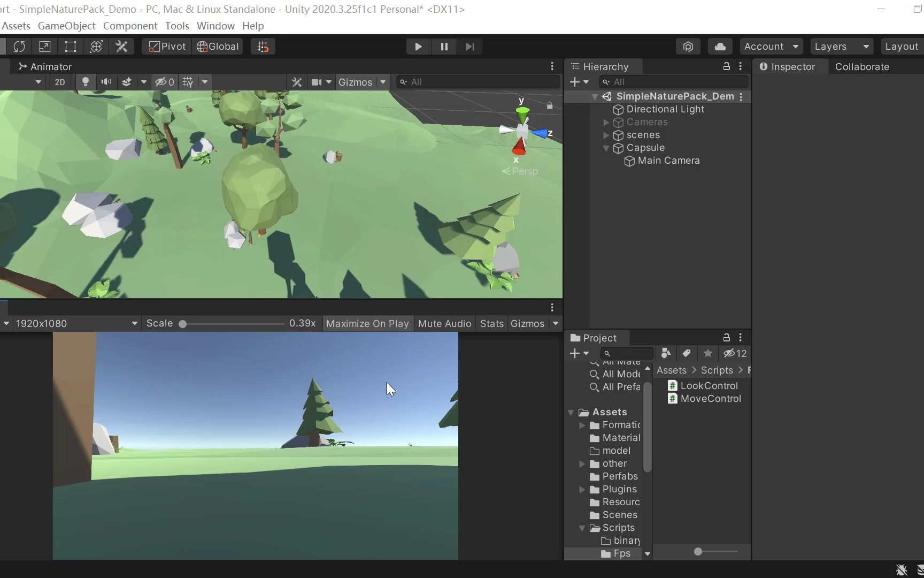Select the Rect tool in the toolbar

70,47
